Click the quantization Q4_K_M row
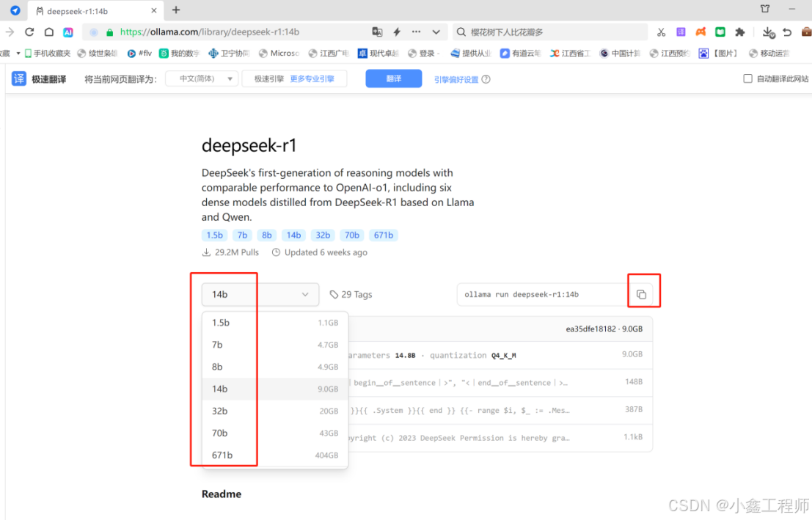The width and height of the screenshot is (812, 520). [500, 355]
